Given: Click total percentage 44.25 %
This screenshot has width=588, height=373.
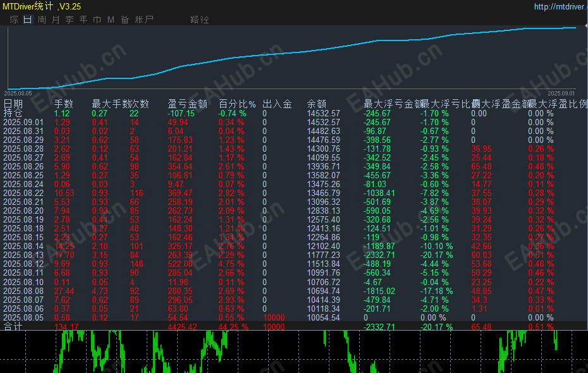Looking at the screenshot, I should [233, 327].
